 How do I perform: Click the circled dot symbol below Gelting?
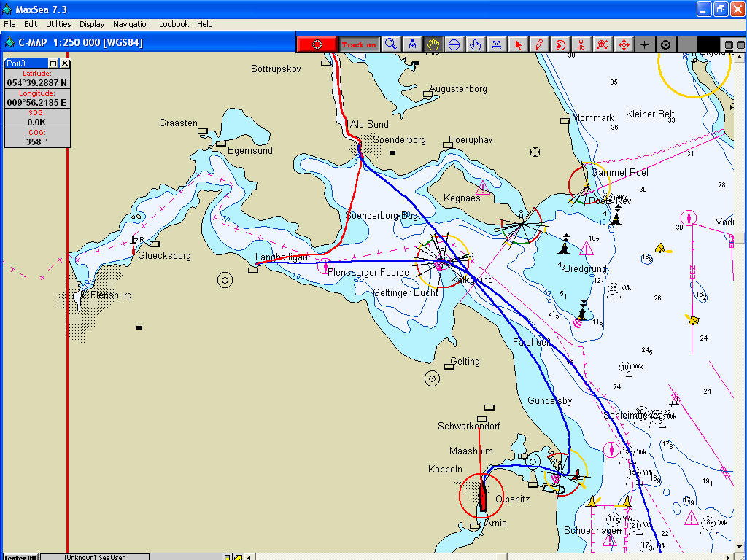click(x=432, y=378)
